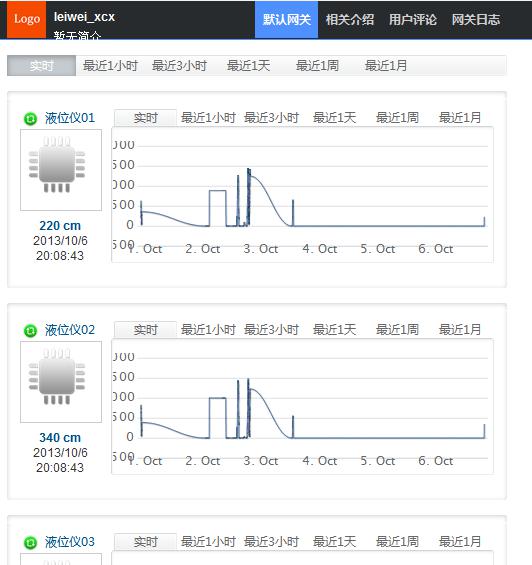532x565 pixels.
Task: Choose 最近3小时 for 液位仪02 chart
Action: tap(271, 329)
